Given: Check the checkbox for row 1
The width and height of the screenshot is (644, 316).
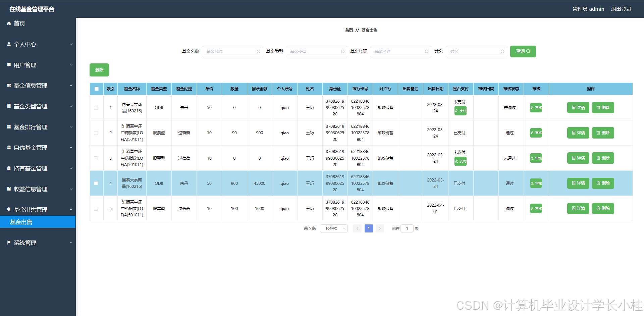Looking at the screenshot, I should tap(96, 108).
